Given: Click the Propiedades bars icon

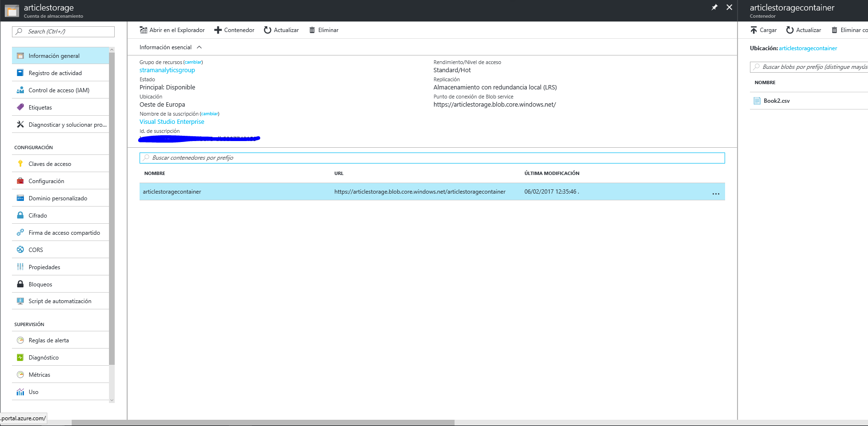Looking at the screenshot, I should 20,267.
